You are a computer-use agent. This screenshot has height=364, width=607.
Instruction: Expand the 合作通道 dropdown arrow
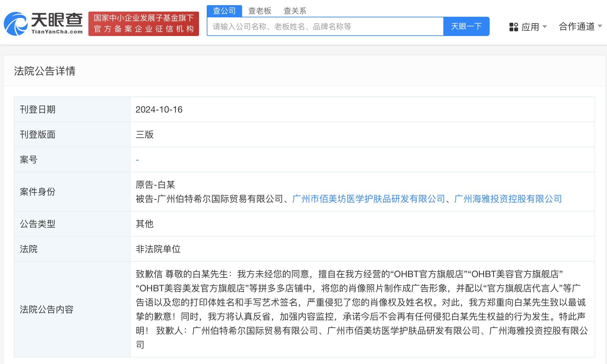click(600, 26)
